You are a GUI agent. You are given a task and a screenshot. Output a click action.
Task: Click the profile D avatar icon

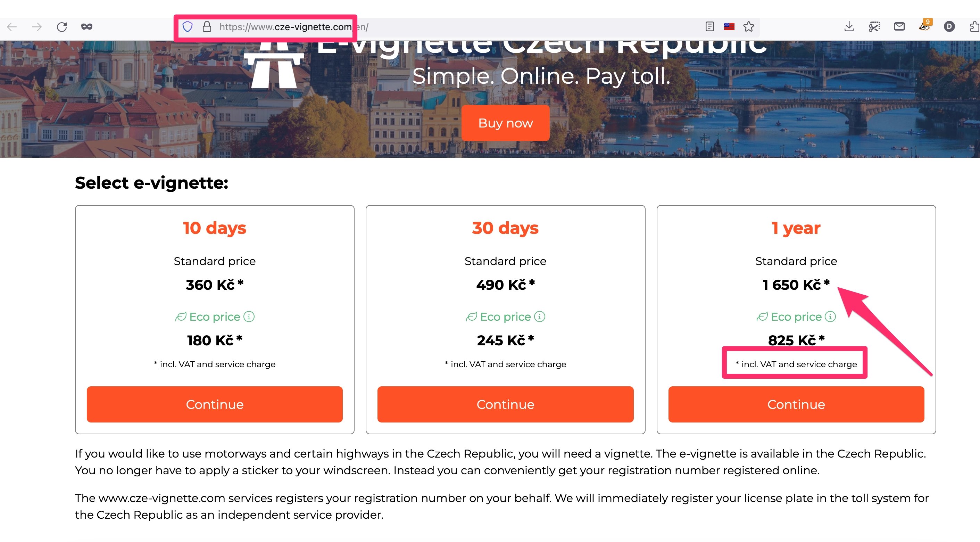pos(949,27)
